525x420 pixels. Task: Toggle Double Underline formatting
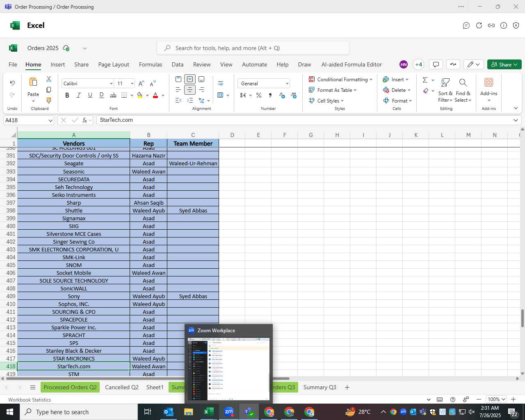point(102,95)
